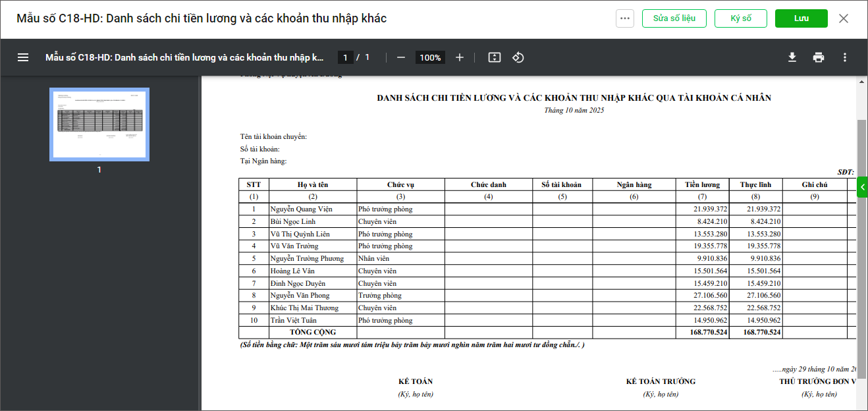Select the page 1 thumbnail
This screenshot has width=868, height=411.
coord(99,124)
